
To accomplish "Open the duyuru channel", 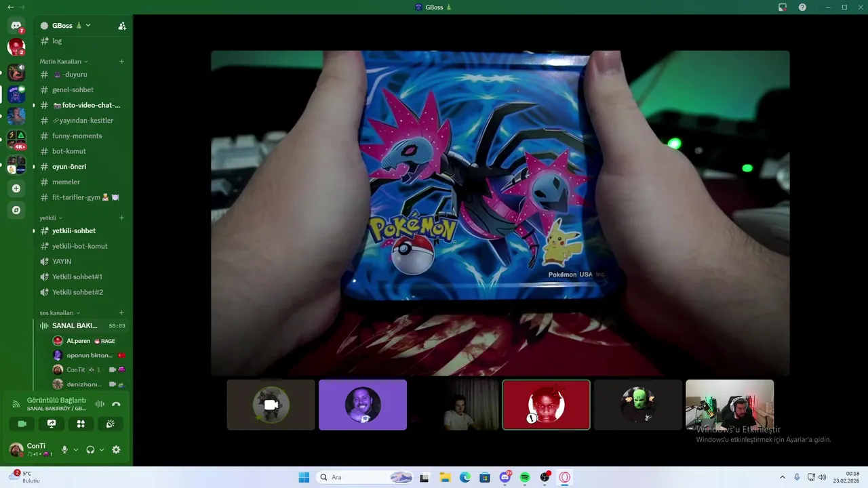I will pos(81,75).
